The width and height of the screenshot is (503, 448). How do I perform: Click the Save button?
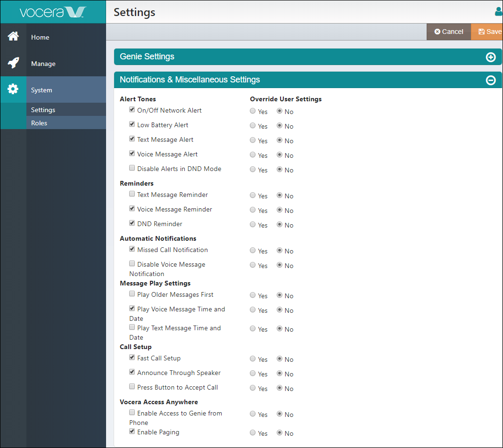pos(489,32)
